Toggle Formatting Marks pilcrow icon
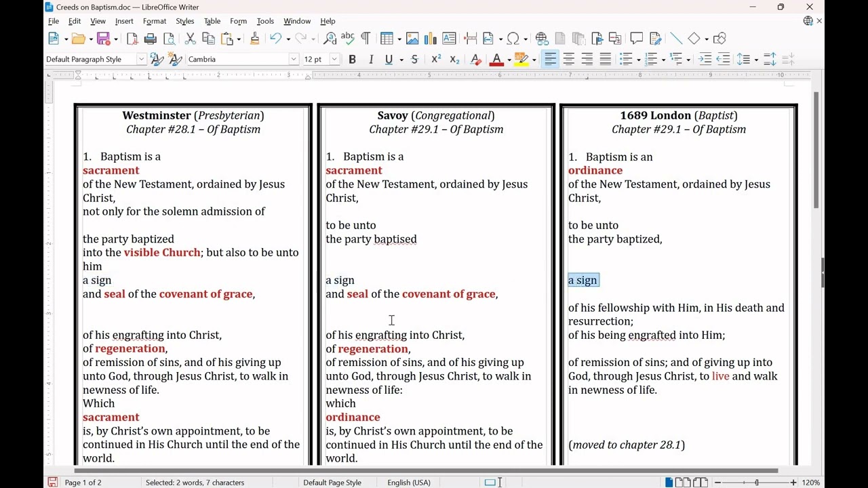Screen dimensions: 868x488 coord(366,39)
